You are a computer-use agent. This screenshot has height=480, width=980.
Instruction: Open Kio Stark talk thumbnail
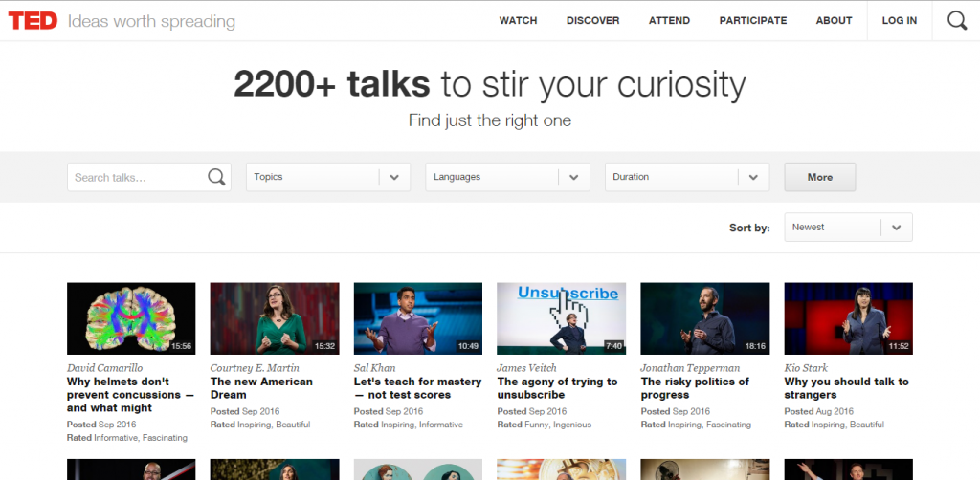(x=848, y=318)
